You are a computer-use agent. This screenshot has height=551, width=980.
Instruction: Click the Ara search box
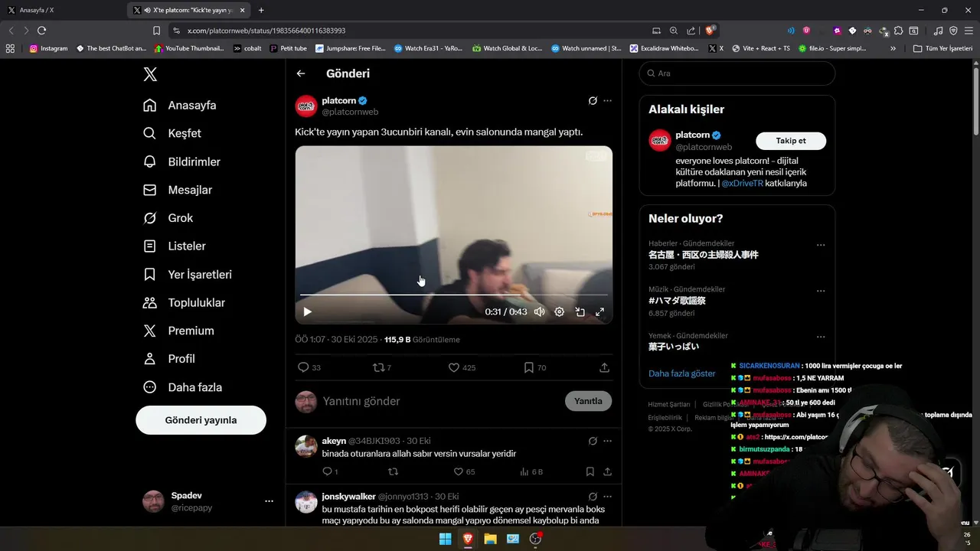737,73
